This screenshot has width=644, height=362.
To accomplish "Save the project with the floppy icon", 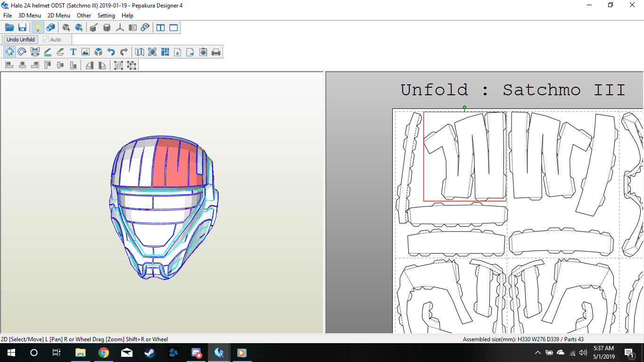I will coord(22,28).
